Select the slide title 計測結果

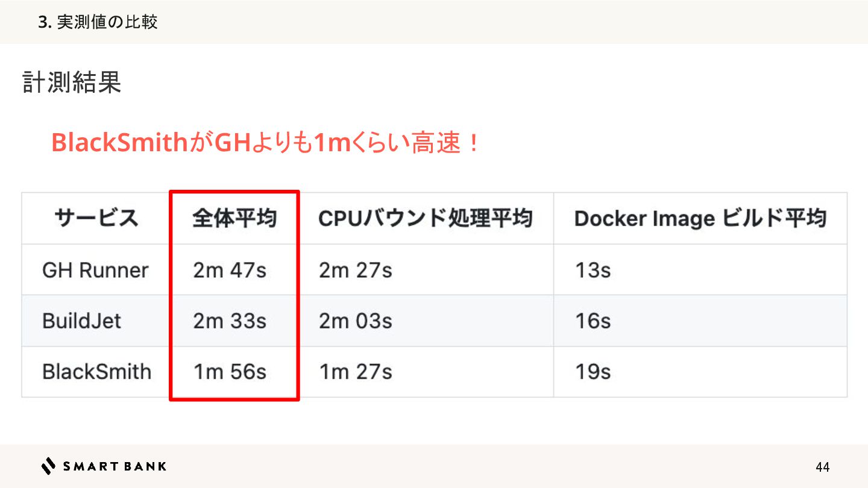point(72,83)
